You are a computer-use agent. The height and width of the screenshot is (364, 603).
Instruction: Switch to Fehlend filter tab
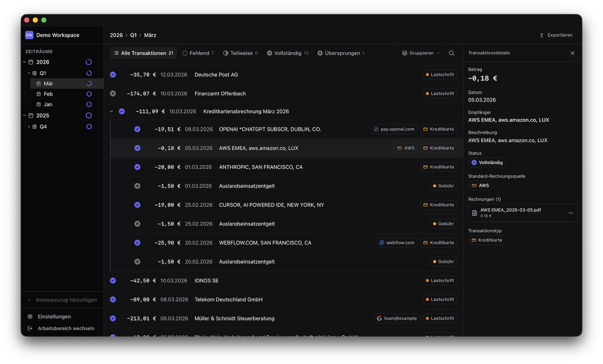pyautogui.click(x=198, y=53)
